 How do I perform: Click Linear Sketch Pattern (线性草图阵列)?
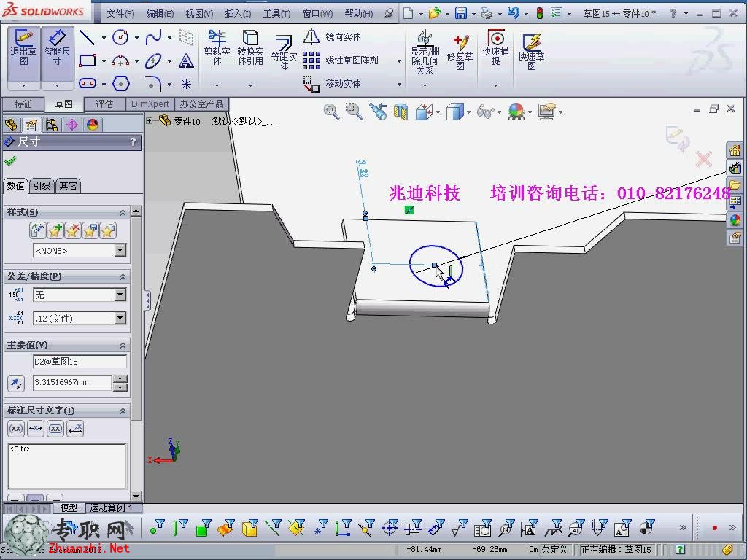click(x=341, y=61)
